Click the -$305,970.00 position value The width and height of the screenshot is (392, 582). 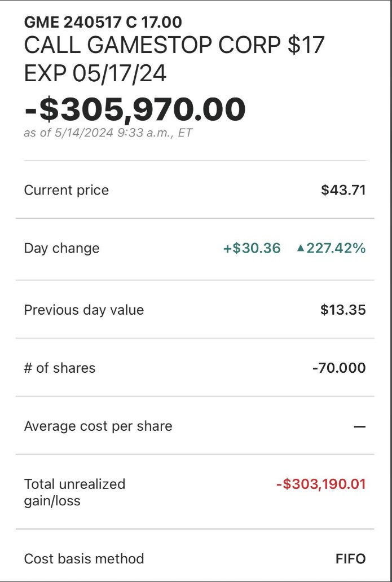pos(135,109)
